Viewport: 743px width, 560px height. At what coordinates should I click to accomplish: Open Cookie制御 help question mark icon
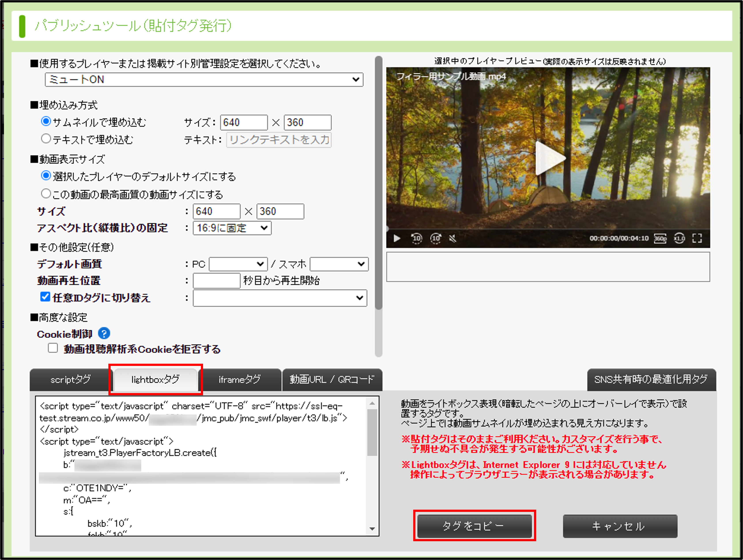click(x=104, y=334)
